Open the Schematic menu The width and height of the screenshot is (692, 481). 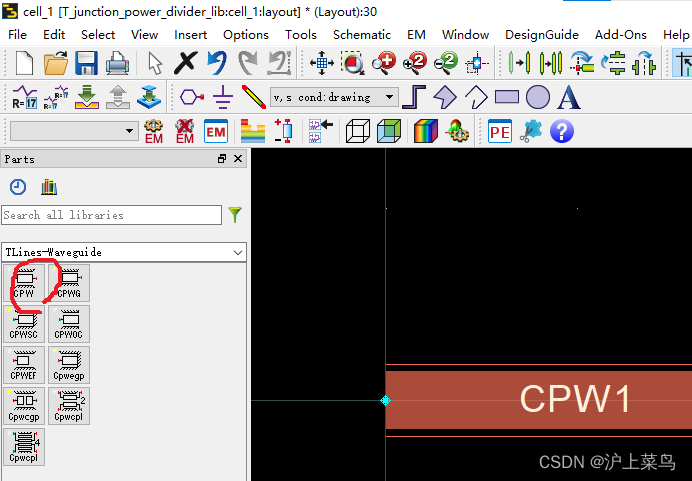coord(362,34)
